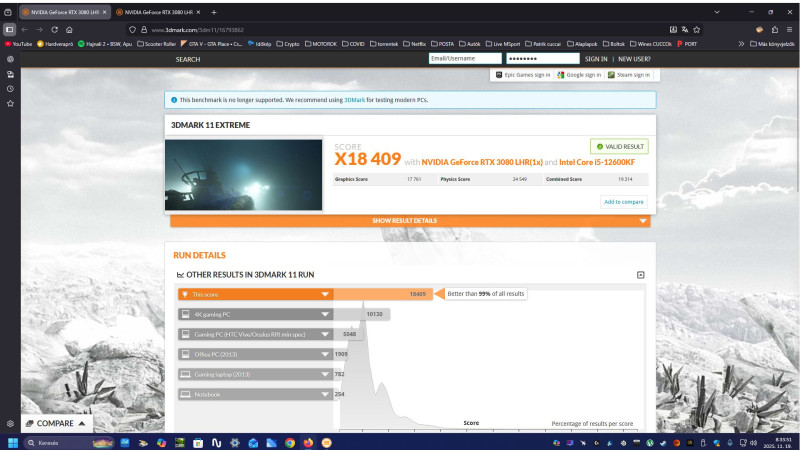
Task: Open the Crypto bookmarks folder
Action: coord(288,44)
